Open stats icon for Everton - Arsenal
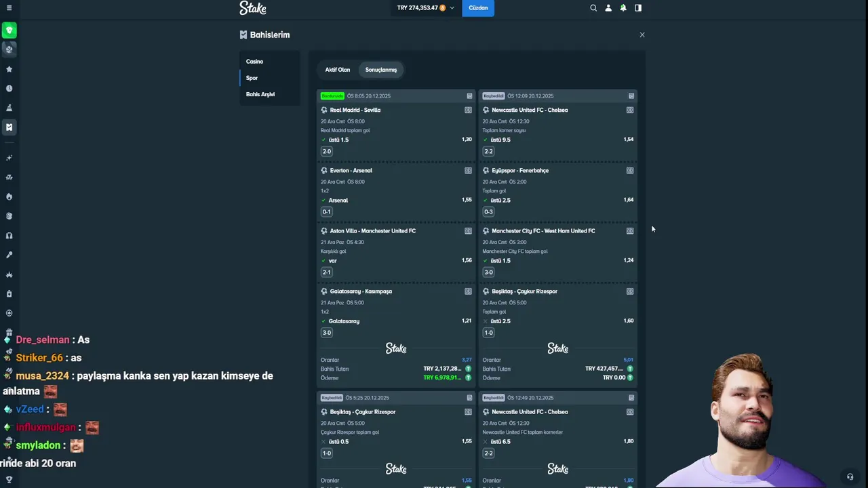Screen dimensions: 868x488 coord(468,171)
